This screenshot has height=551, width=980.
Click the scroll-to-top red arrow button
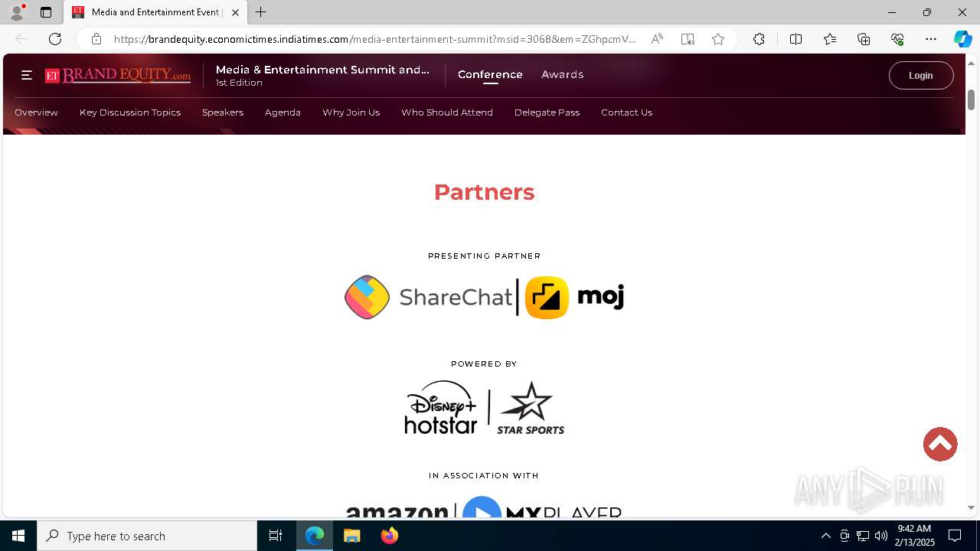(x=940, y=444)
